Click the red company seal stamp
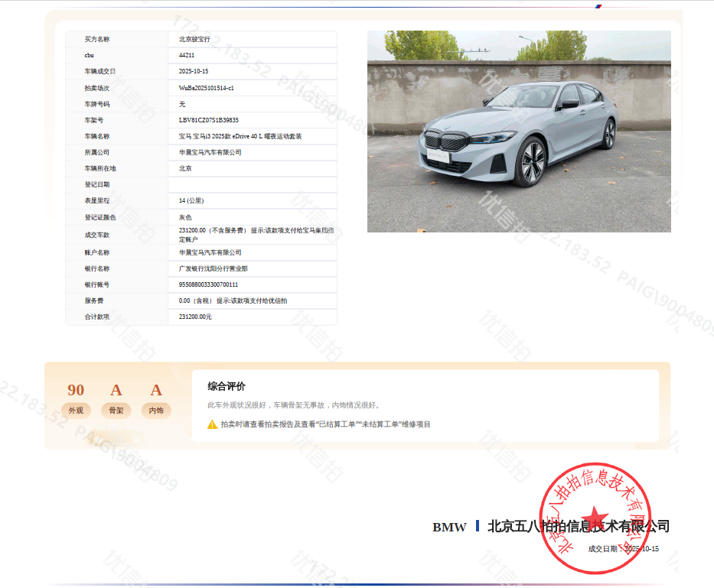The width and height of the screenshot is (714, 588). pos(595,518)
